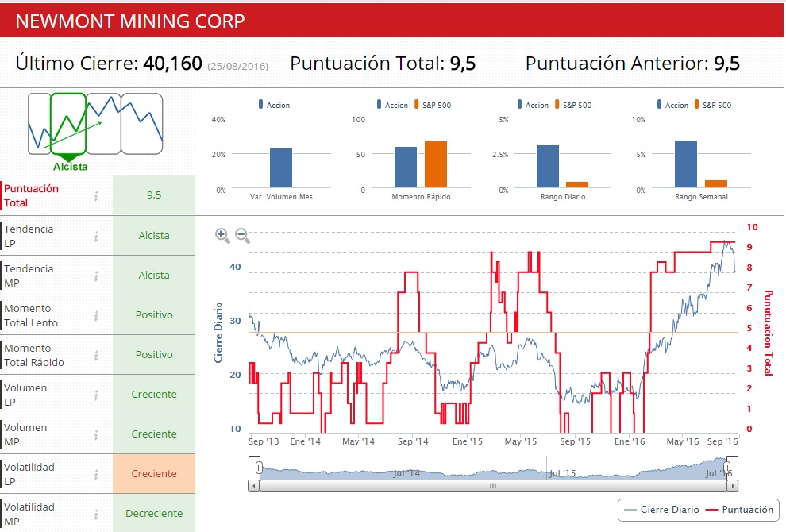Click the blue Accion Rango Diario bar
Image resolution: width=786 pixels, height=532 pixels.
click(x=547, y=167)
